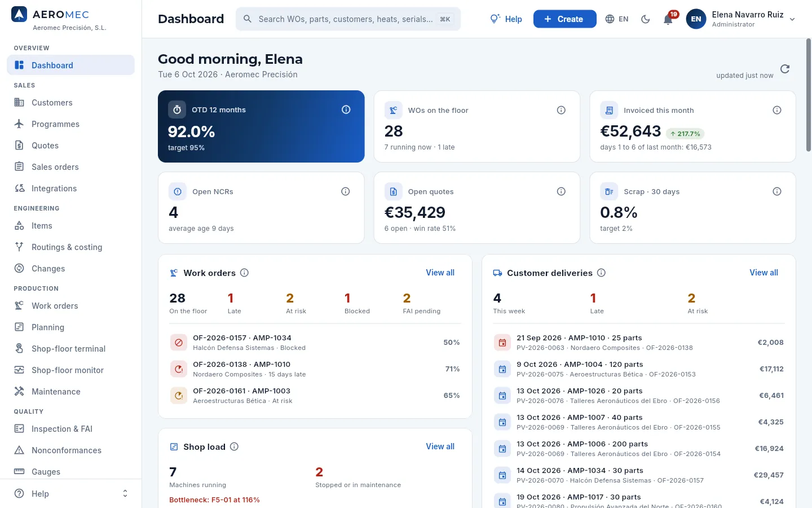
Task: Expand the Help menu at sidebar bottom
Action: tap(71, 494)
